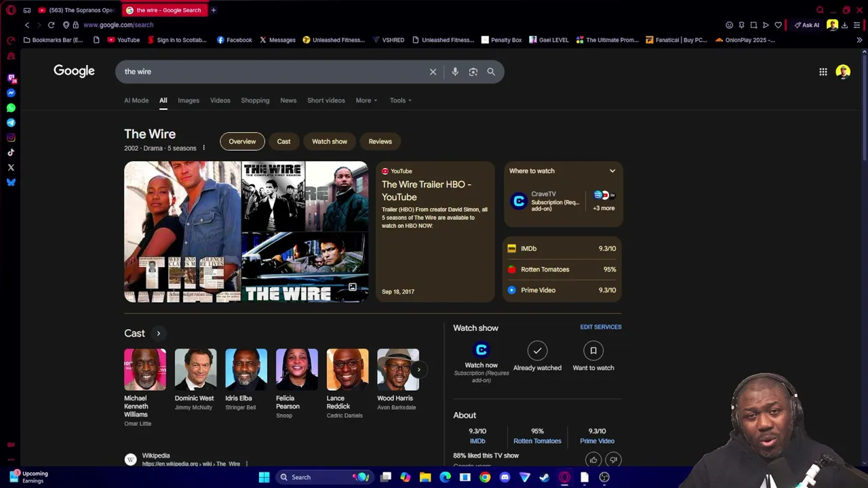Open the Tools dropdown
Image resolution: width=868 pixels, height=488 pixels.
[x=400, y=100]
